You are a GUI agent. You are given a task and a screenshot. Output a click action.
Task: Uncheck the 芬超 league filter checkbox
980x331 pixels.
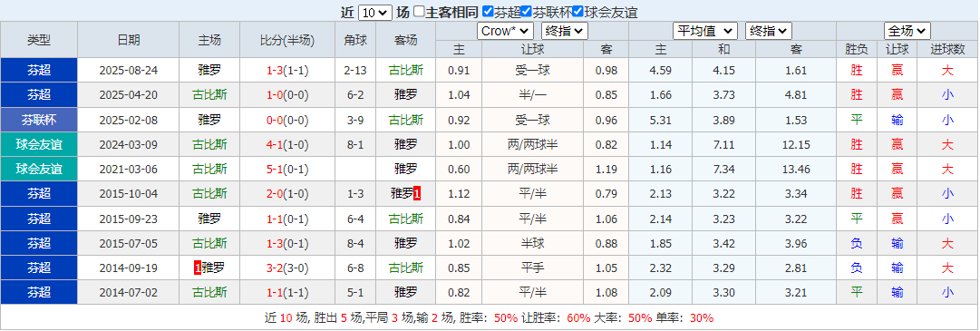click(x=488, y=11)
